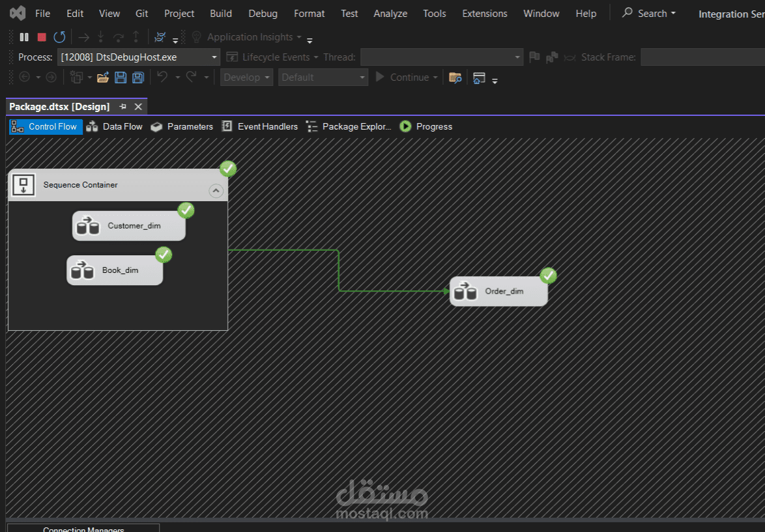Close the Package.dtsx design tab
Image resolution: width=765 pixels, height=532 pixels.
pos(139,106)
